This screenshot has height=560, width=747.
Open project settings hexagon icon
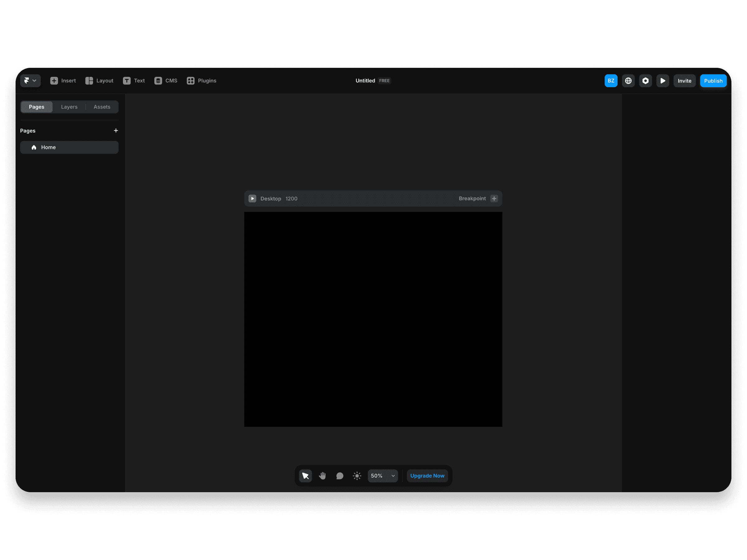tap(645, 81)
